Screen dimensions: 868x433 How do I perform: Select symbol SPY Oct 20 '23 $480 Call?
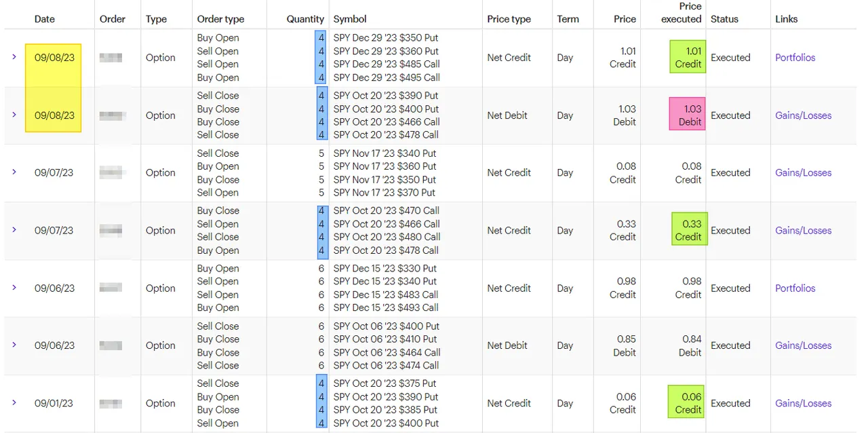coord(387,237)
